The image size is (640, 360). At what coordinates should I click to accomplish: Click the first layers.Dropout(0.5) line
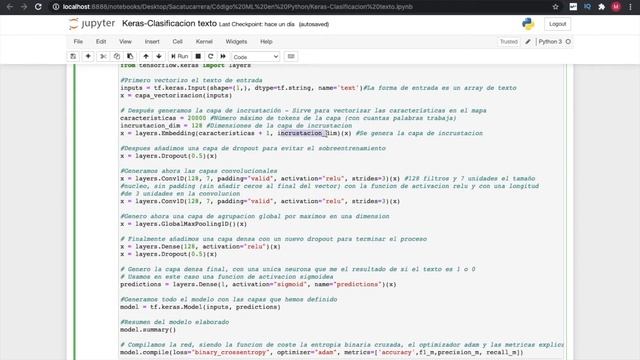tap(168, 156)
